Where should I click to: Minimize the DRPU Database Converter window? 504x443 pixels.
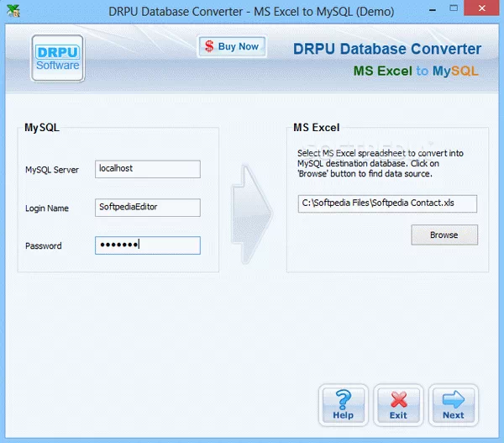pyautogui.click(x=433, y=10)
